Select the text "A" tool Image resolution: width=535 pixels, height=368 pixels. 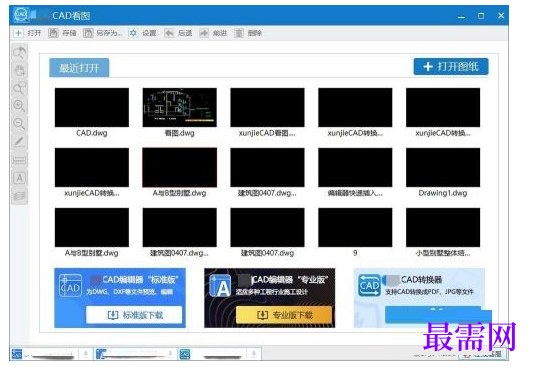19,178
